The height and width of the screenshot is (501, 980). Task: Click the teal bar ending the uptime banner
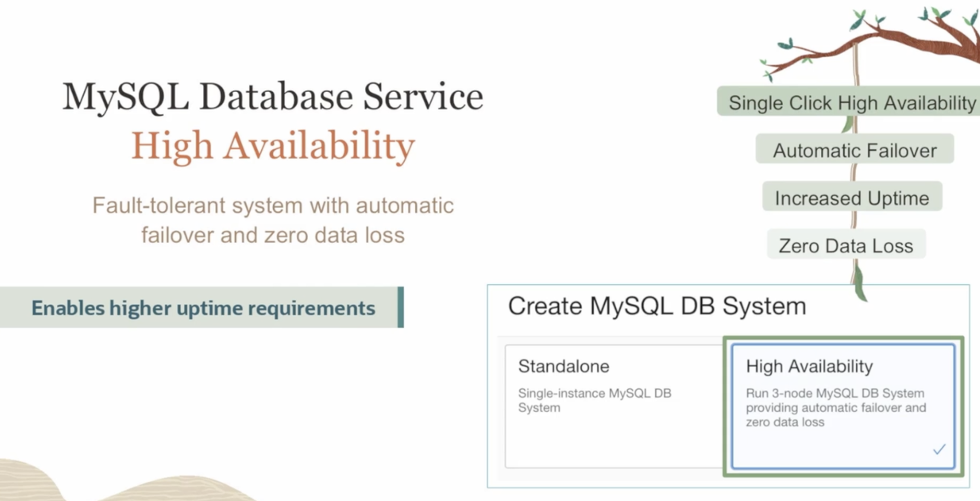click(x=400, y=307)
